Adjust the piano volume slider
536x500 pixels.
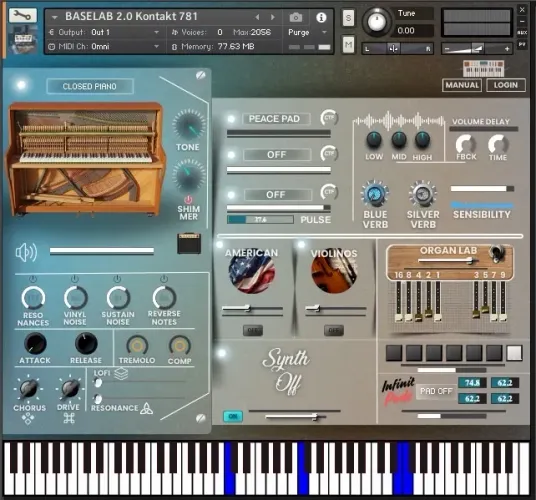point(102,251)
